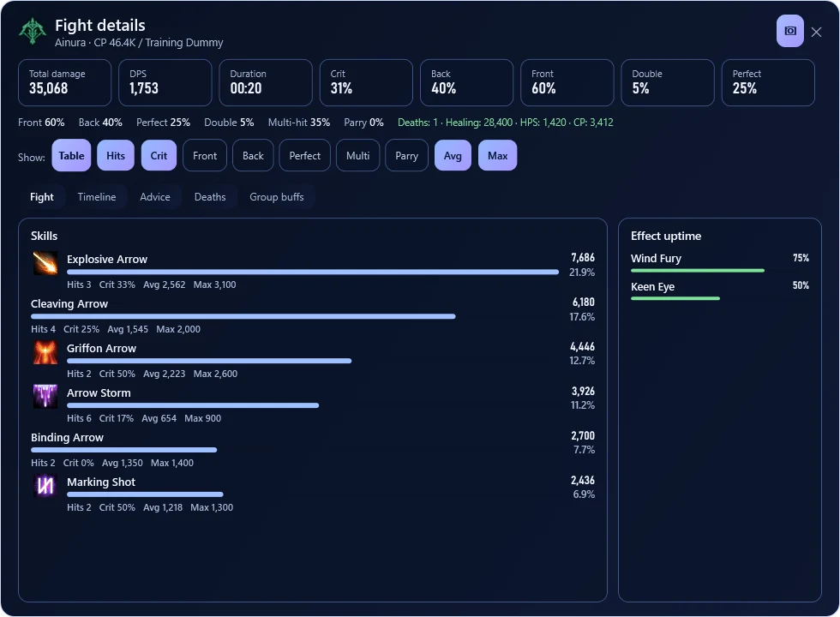Enable the Back column display
The width and height of the screenshot is (840, 617).
click(x=253, y=156)
